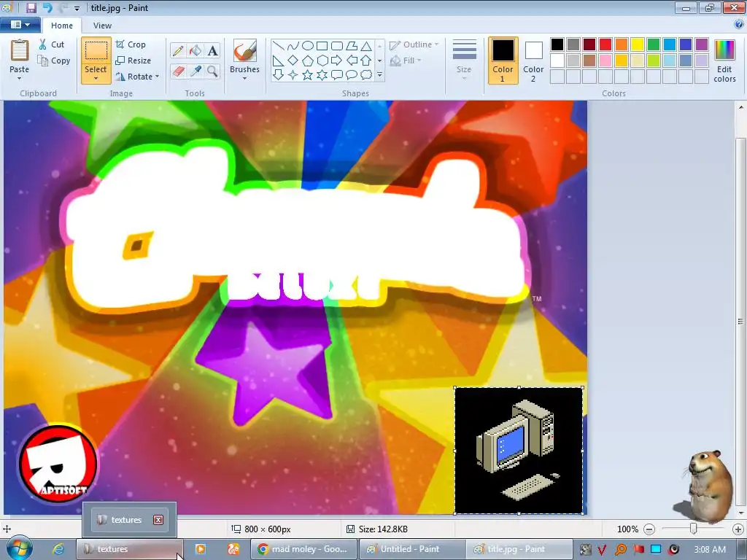Click the 3:08 AM system clock

(x=710, y=550)
